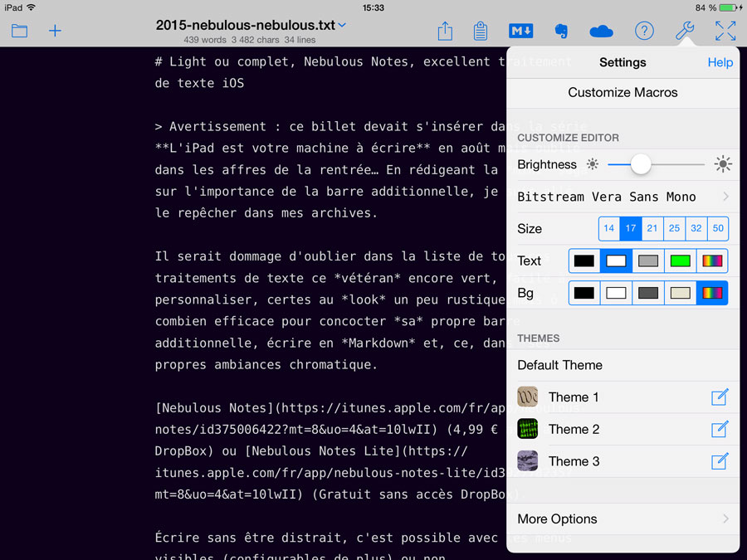The image size is (747, 560).
Task: Choose dark gray background swatch
Action: (648, 293)
